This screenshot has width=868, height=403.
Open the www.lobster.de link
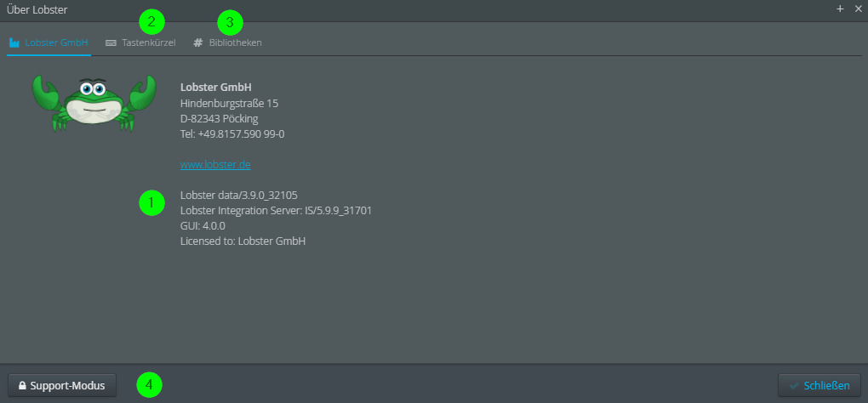tap(215, 165)
